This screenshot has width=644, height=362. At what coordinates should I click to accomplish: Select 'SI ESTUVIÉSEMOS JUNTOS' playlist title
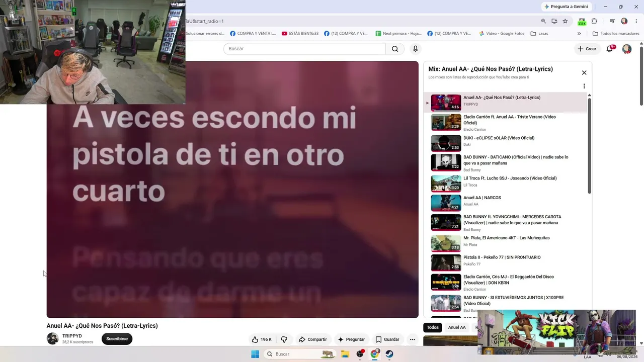(x=514, y=300)
